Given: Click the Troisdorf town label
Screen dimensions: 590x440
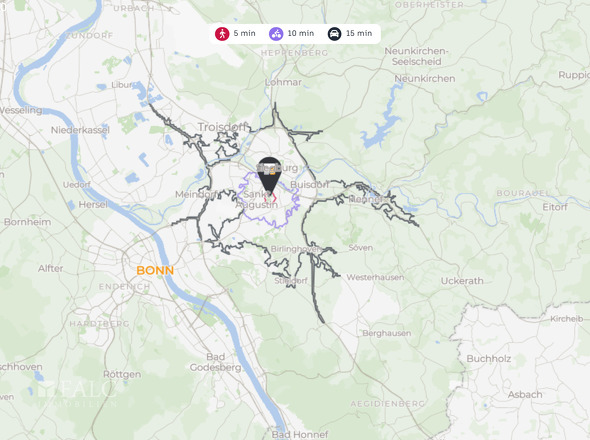Looking at the screenshot, I should click(223, 127).
